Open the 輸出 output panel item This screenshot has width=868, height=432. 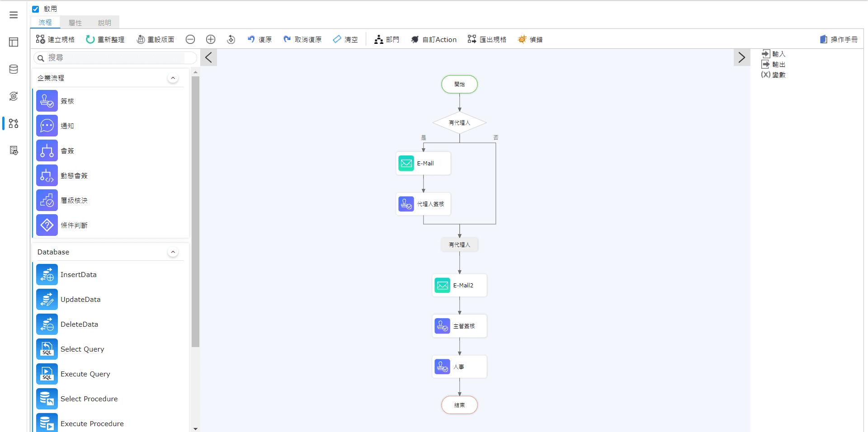774,64
